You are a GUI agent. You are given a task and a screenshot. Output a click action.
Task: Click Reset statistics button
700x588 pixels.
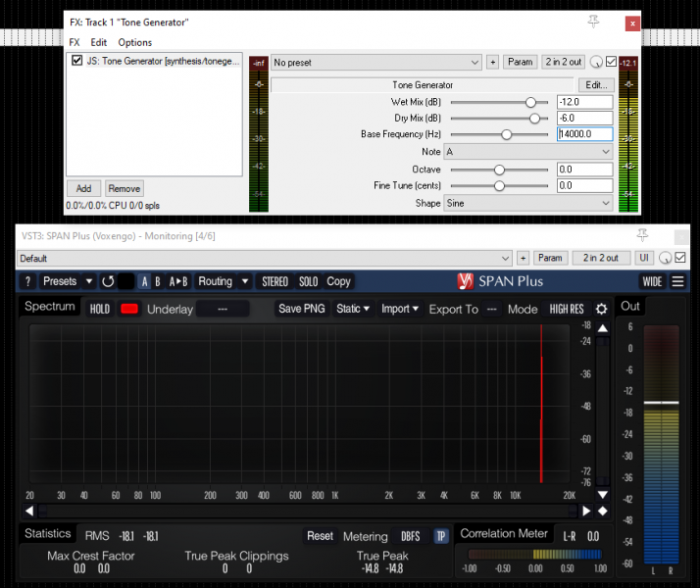(x=320, y=536)
